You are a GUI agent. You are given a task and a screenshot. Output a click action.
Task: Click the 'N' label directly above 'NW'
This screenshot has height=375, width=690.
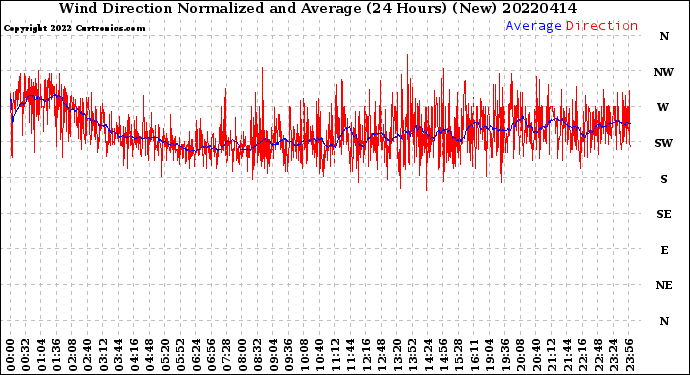[664, 37]
